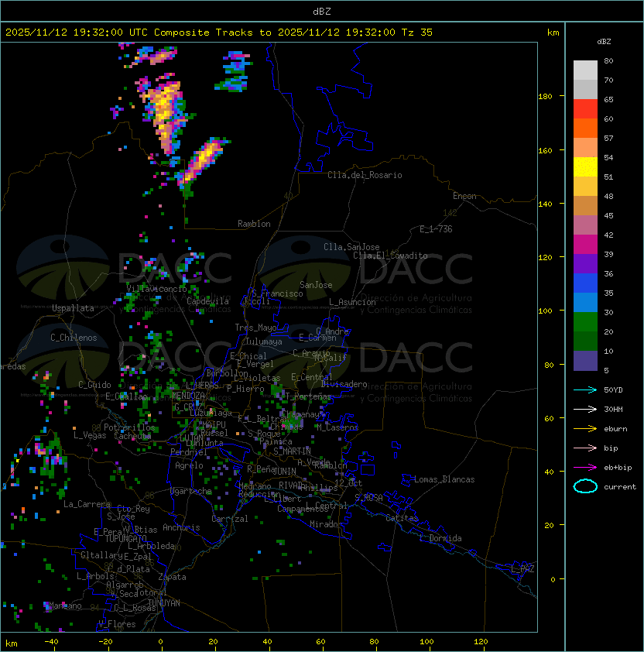Click the 'TUPUNGATO' place label
The height and width of the screenshot is (652, 644).
tap(125, 538)
